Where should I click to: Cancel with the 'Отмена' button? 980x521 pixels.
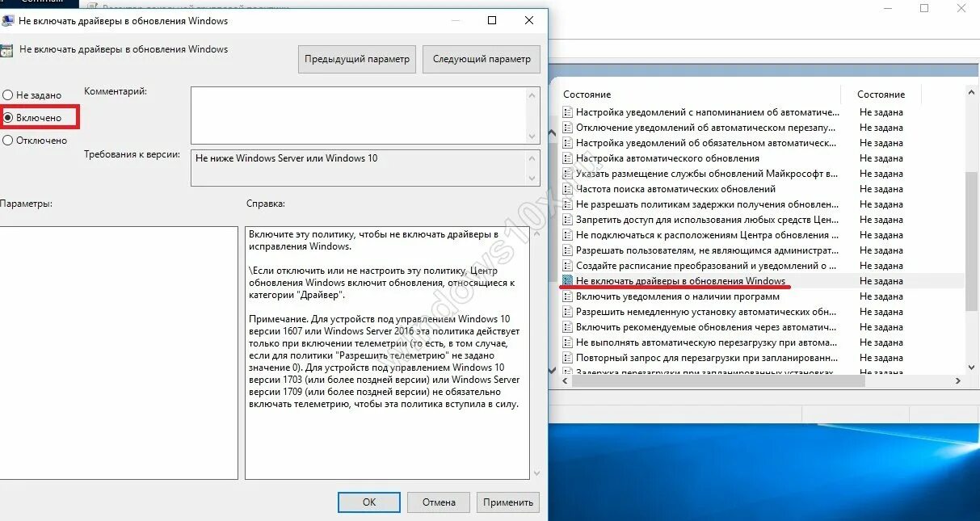click(439, 502)
